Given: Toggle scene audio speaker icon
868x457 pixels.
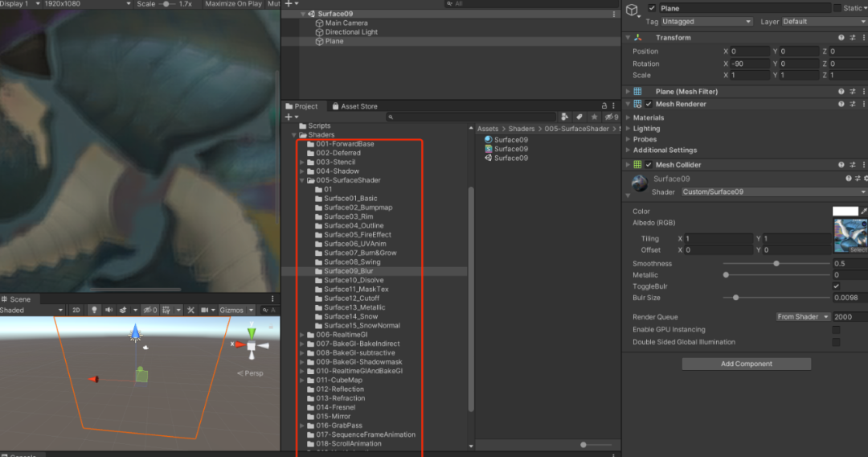Looking at the screenshot, I should tap(108, 311).
